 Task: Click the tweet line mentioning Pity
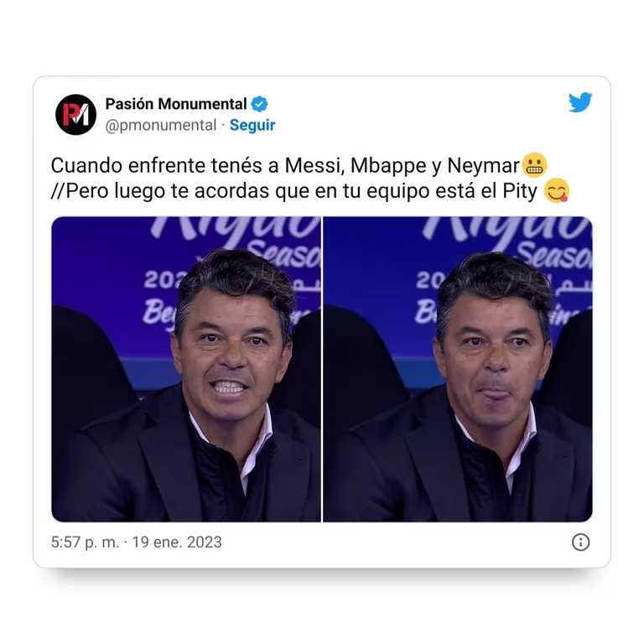tap(310, 191)
